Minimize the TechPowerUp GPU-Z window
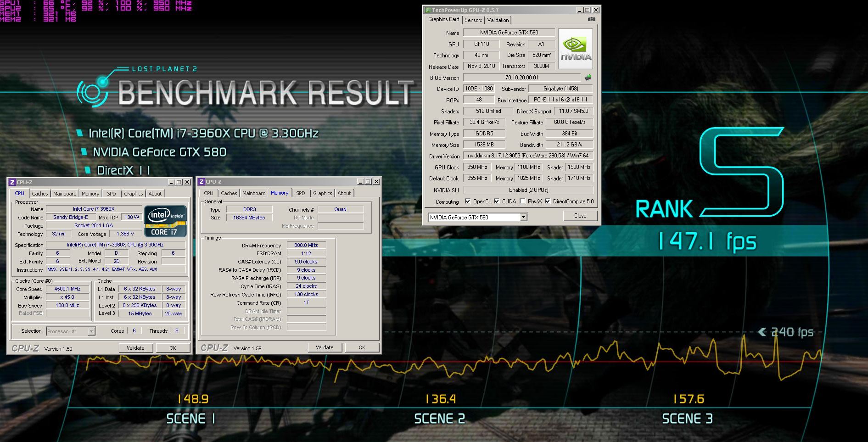868x442 pixels. (x=579, y=10)
